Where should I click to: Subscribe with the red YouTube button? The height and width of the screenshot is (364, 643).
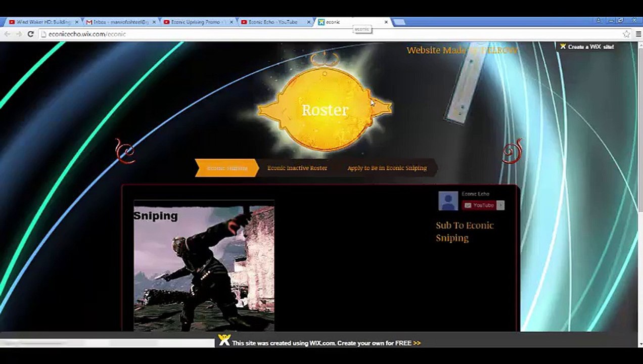point(479,205)
